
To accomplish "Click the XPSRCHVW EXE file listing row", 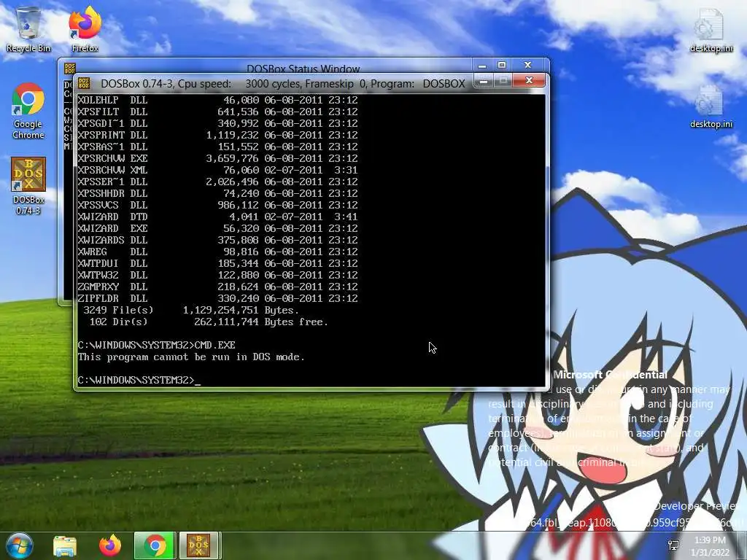I will (x=217, y=158).
